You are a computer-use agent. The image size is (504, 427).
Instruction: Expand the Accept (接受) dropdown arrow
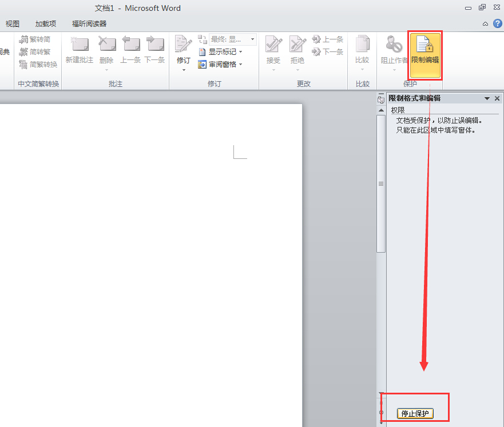pyautogui.click(x=273, y=70)
